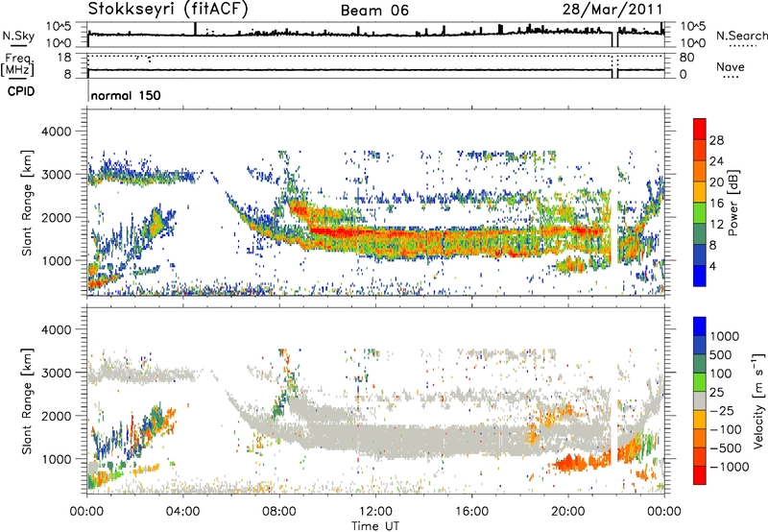Click the '100' tick on the velocity colorbar
768x532 pixels.
(x=721, y=374)
